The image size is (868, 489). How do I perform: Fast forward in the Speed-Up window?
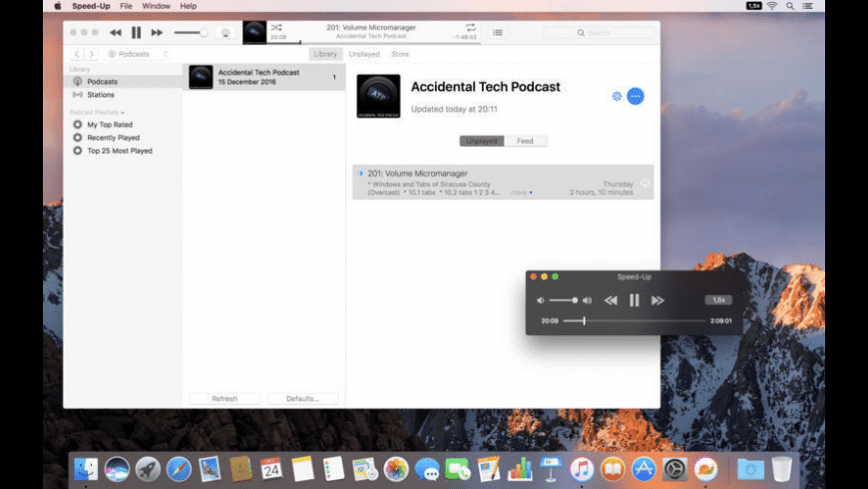point(657,300)
